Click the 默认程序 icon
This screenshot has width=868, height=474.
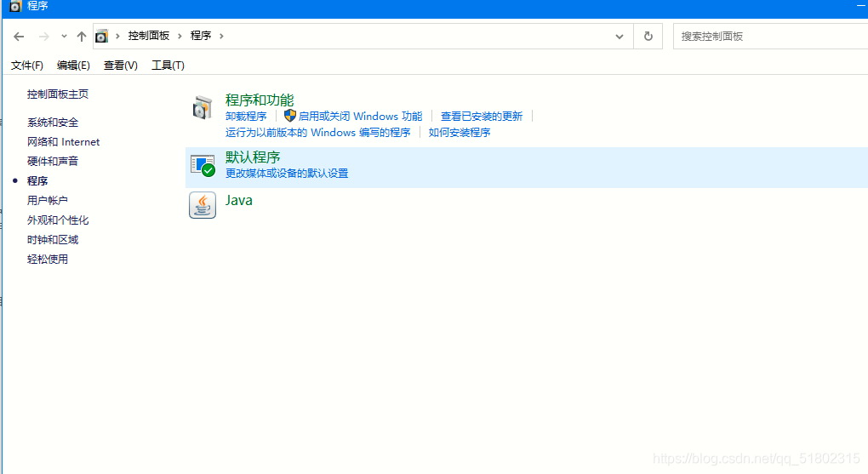tap(203, 166)
